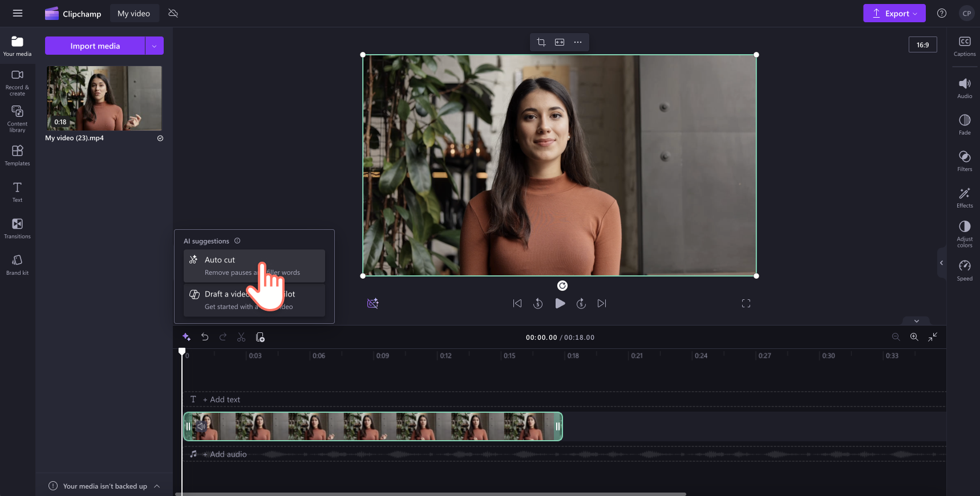The height and width of the screenshot is (496, 980).
Task: Edit the My video title field
Action: click(x=133, y=13)
